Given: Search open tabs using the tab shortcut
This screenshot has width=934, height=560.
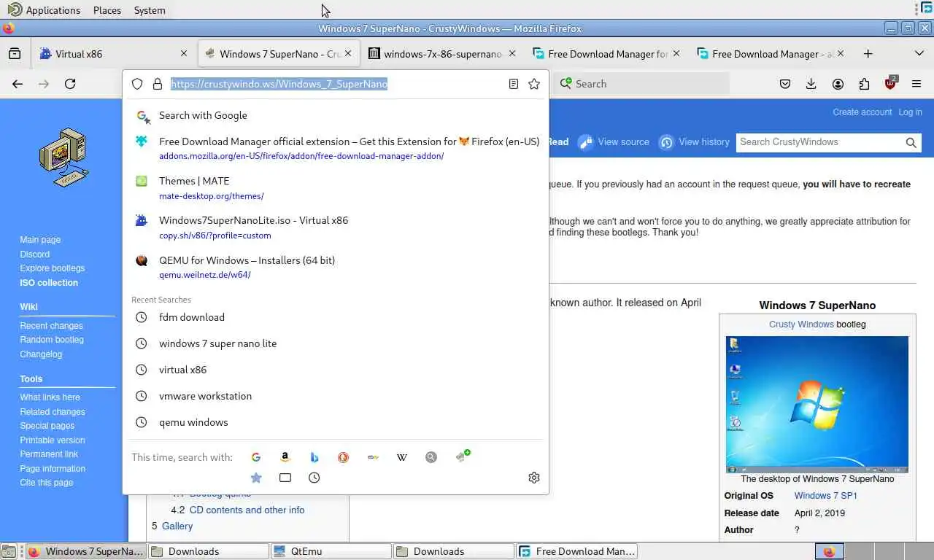Looking at the screenshot, I should [285, 478].
